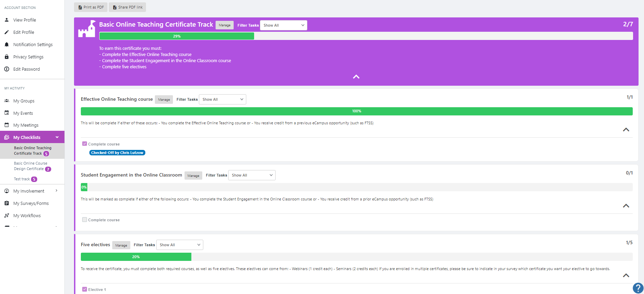Click Manage for Five electives

121,245
